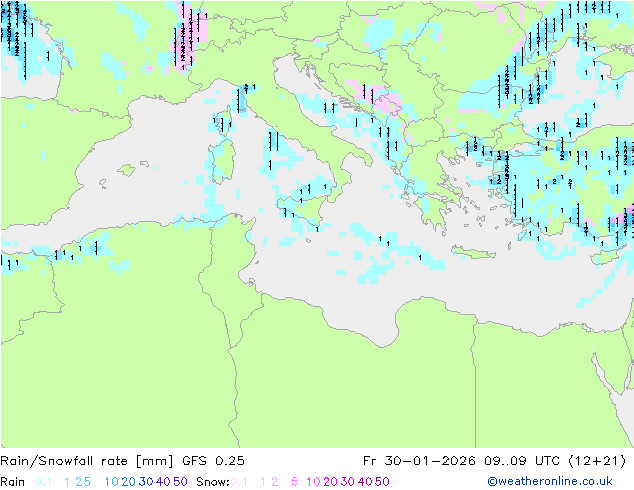Open the weatheronline.co.uk copyright link

pyautogui.click(x=550, y=481)
